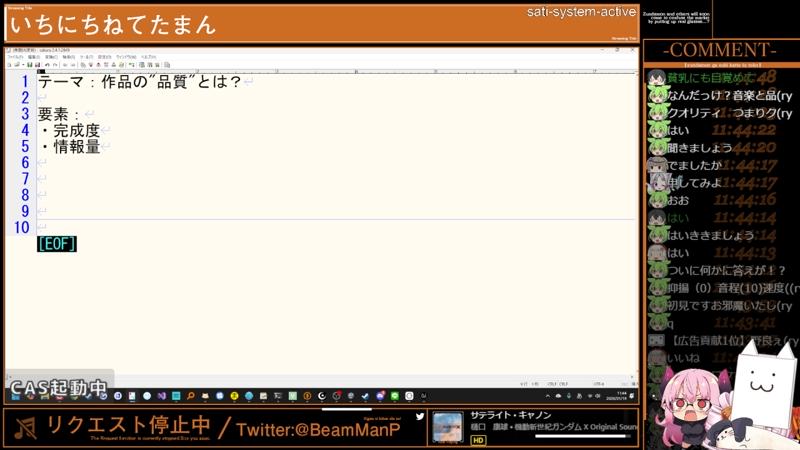The height and width of the screenshot is (450, 800).
Task: Click the comment 【広告貢献1位】
Action: pos(708,340)
